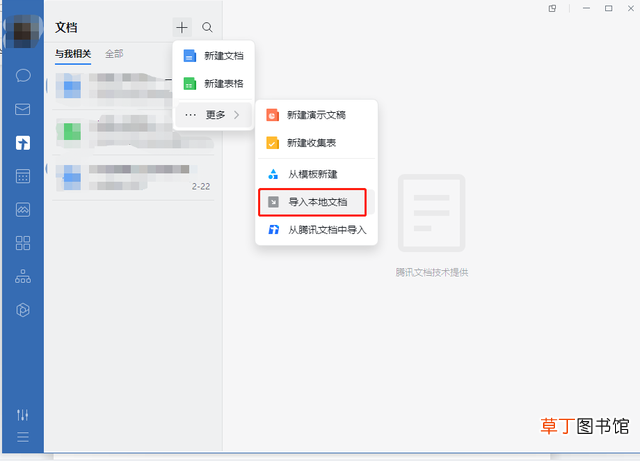
Task: Choose 新建收集表 from the submenu
Action: click(316, 143)
